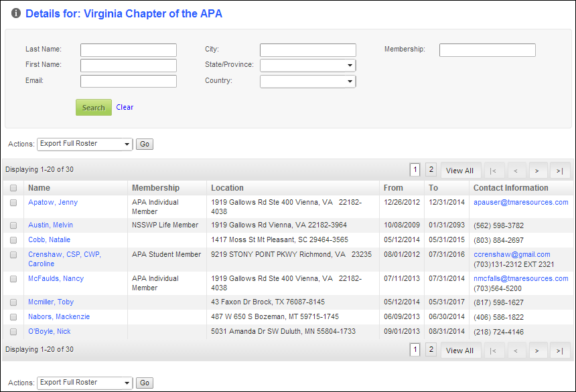Open the Country dropdown

308,81
